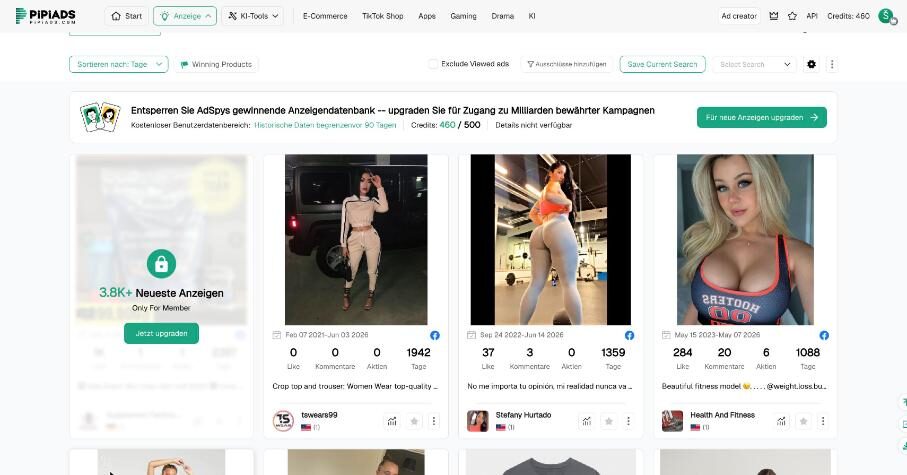The width and height of the screenshot is (907, 475).
Task: Click the Historische Daten begrenzen link
Action: click(x=325, y=125)
